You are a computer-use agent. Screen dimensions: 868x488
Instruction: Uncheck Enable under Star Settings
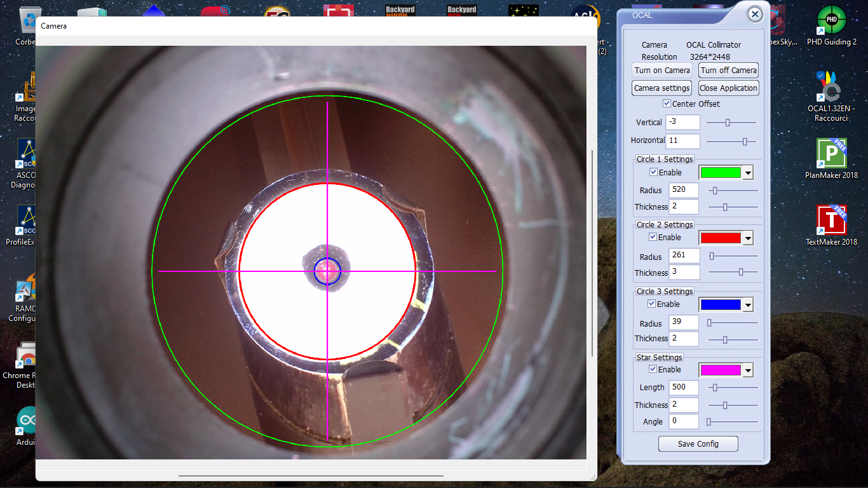point(653,369)
